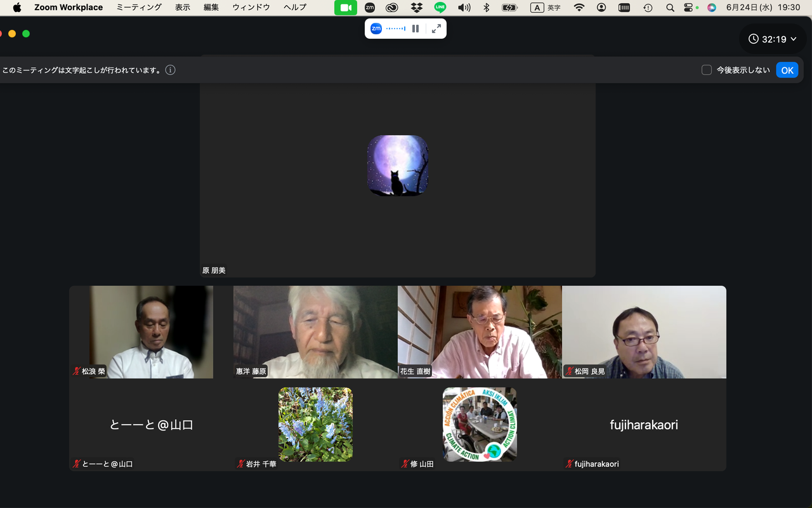Open the battery status menu

point(509,8)
